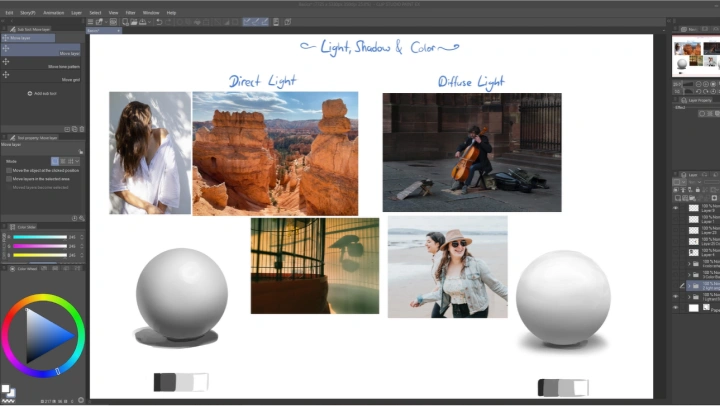Viewport: 720px width, 406px height.
Task: Click Add sub tool button
Action: coord(42,93)
